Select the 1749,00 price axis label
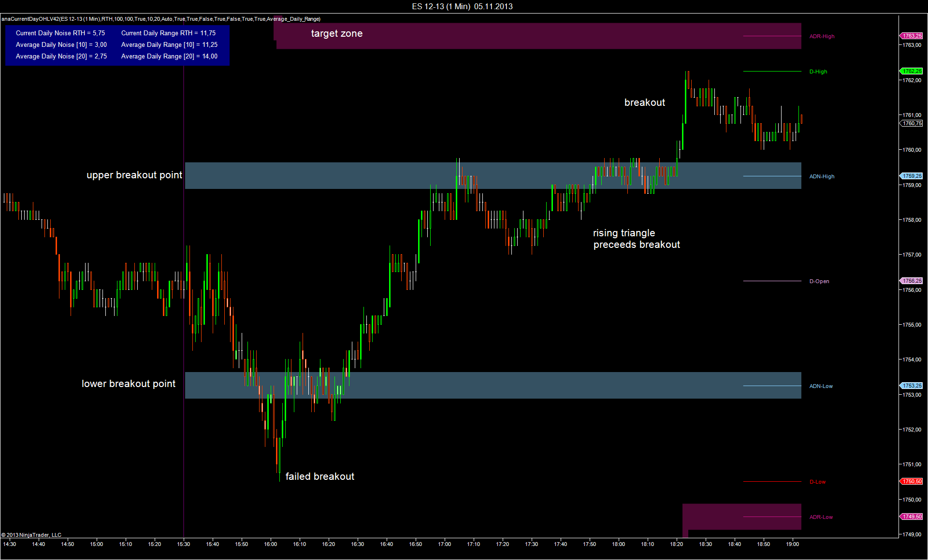 pyautogui.click(x=912, y=534)
